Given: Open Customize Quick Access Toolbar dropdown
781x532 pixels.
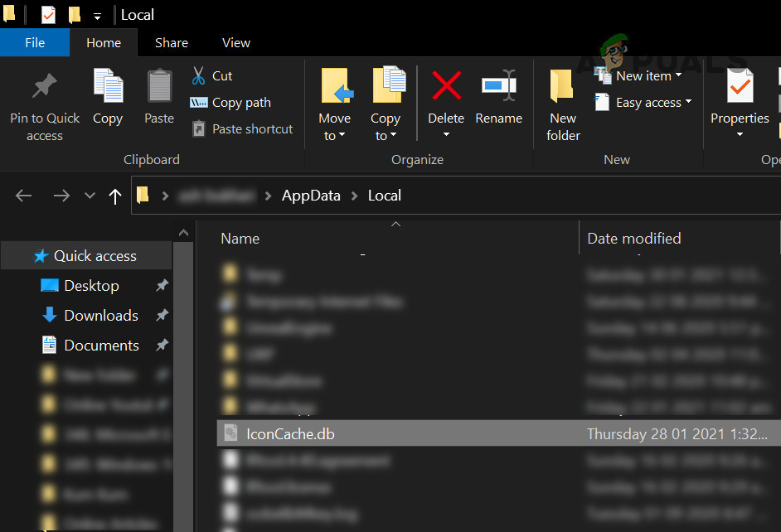Looking at the screenshot, I should coord(97,17).
